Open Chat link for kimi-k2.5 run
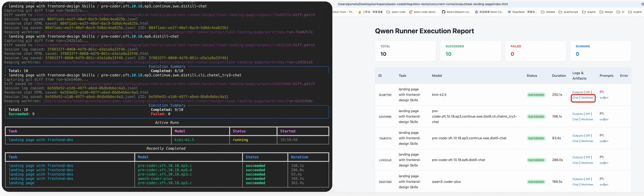 pyautogui.click(x=575, y=98)
